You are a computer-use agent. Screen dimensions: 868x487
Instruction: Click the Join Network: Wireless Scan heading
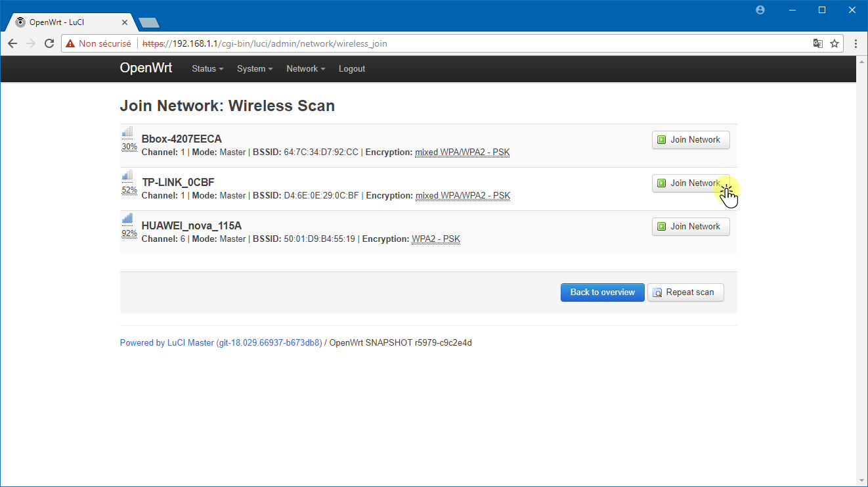227,106
